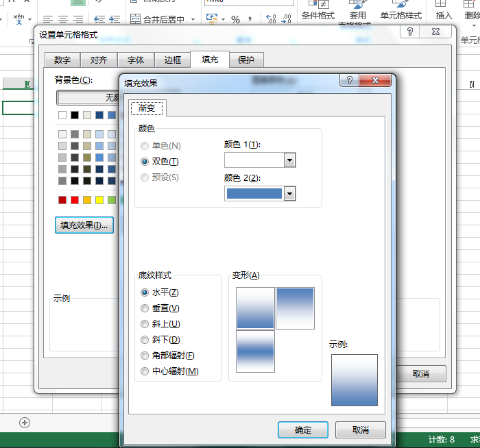Switch to the Number (数字) tab
Image resolution: width=480 pixels, height=448 pixels.
click(x=62, y=60)
